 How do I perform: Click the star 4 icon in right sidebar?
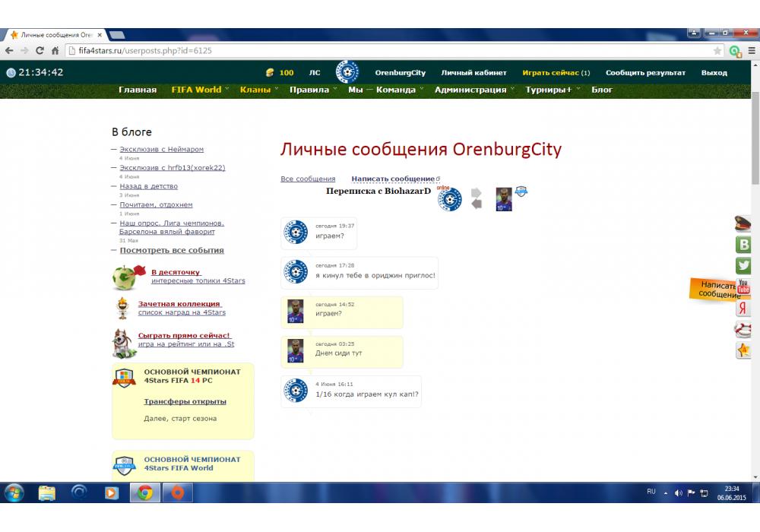[743, 350]
